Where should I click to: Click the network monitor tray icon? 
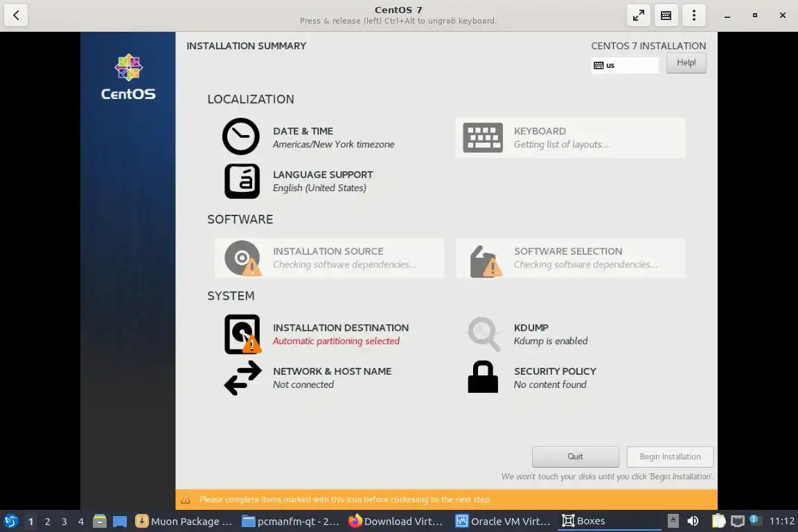[738, 521]
